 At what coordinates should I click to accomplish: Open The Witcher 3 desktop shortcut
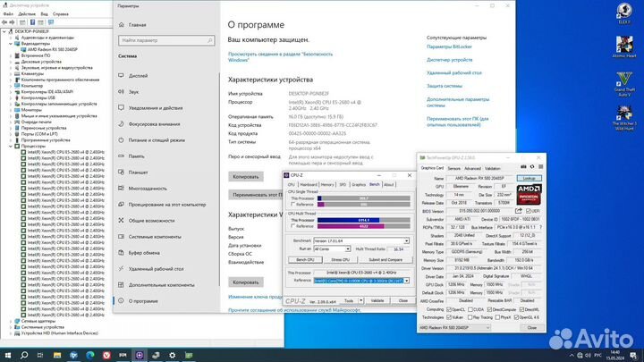tap(624, 118)
